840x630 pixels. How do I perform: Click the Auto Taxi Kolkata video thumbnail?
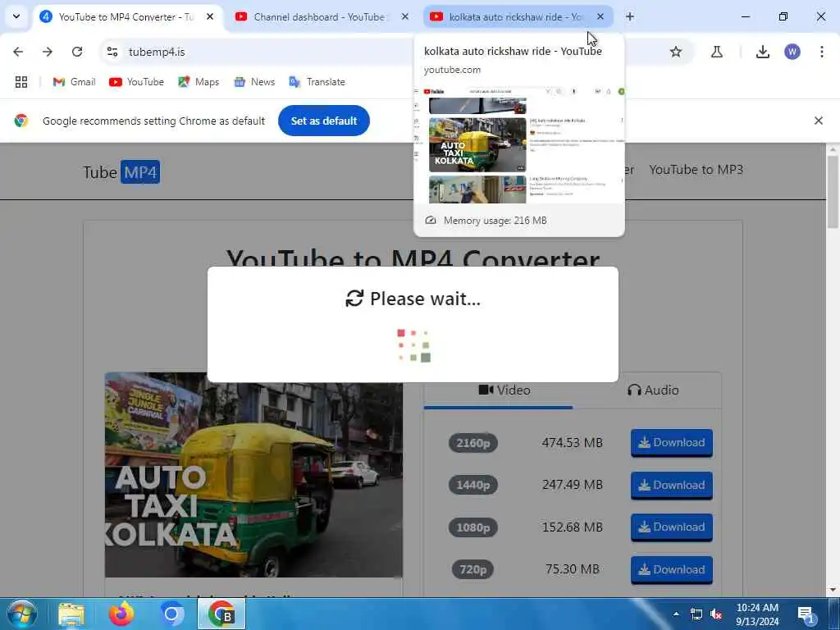(254, 475)
